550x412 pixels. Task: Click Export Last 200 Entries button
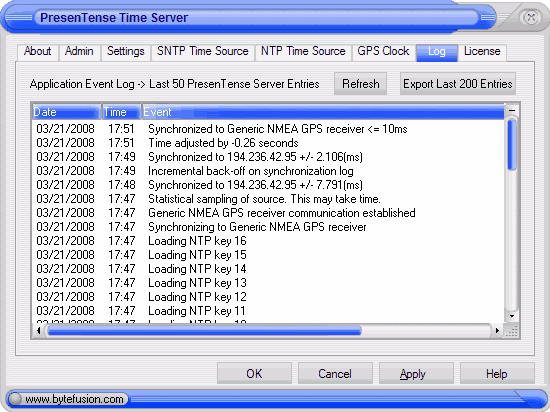click(458, 84)
